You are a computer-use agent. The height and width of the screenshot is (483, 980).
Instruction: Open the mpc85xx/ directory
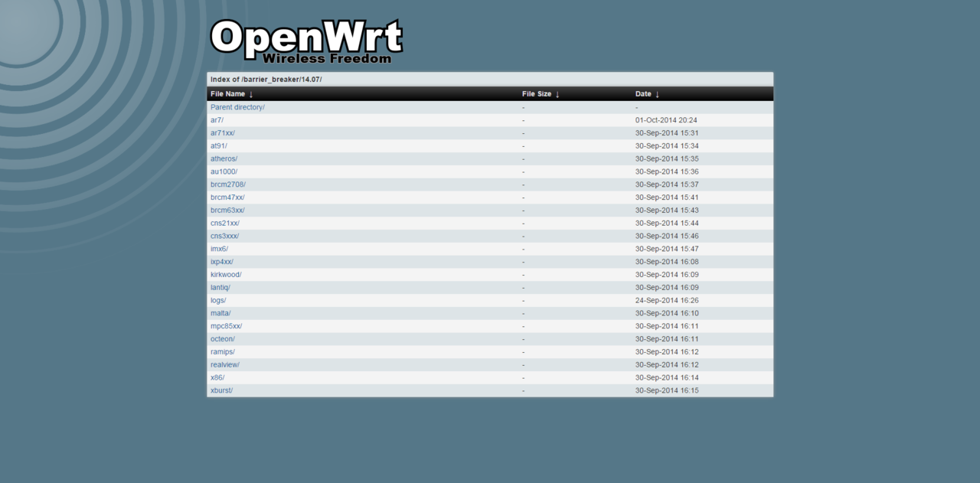[227, 326]
